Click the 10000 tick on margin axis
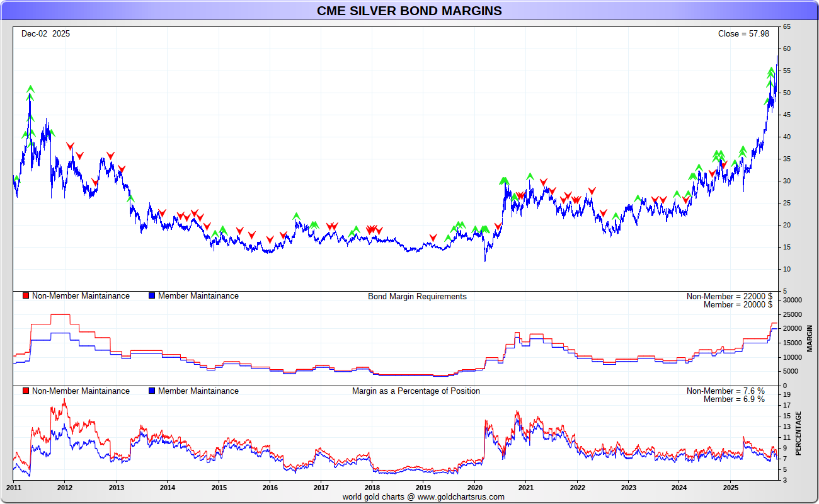Screen dimensions: 819x504 click(x=793, y=357)
